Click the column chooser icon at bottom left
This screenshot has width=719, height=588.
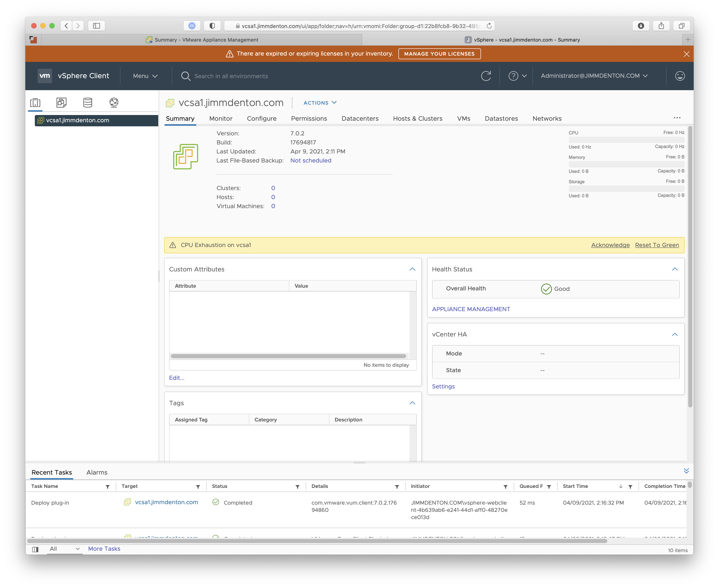coord(35,549)
